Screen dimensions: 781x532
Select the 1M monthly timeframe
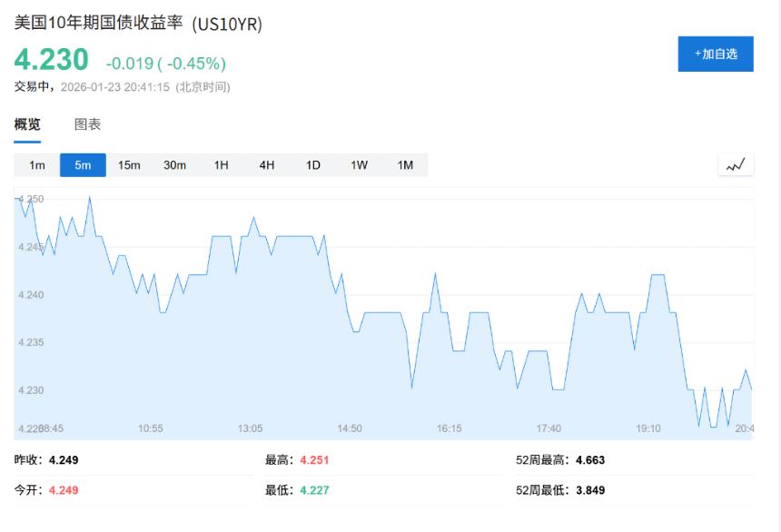[406, 165]
